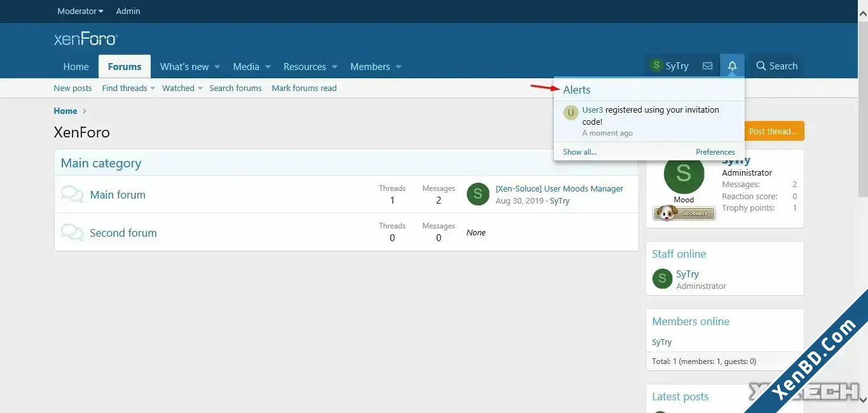The image size is (868, 413).
Task: Open the Main forum link
Action: (118, 195)
